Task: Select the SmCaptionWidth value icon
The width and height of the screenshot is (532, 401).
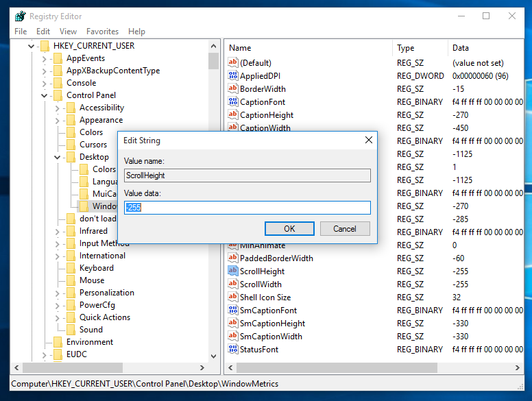Action: tap(233, 336)
